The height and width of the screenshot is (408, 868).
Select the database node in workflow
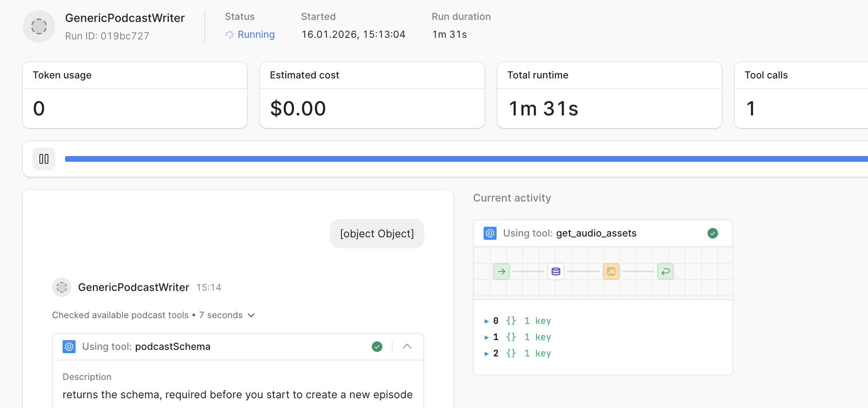point(556,271)
